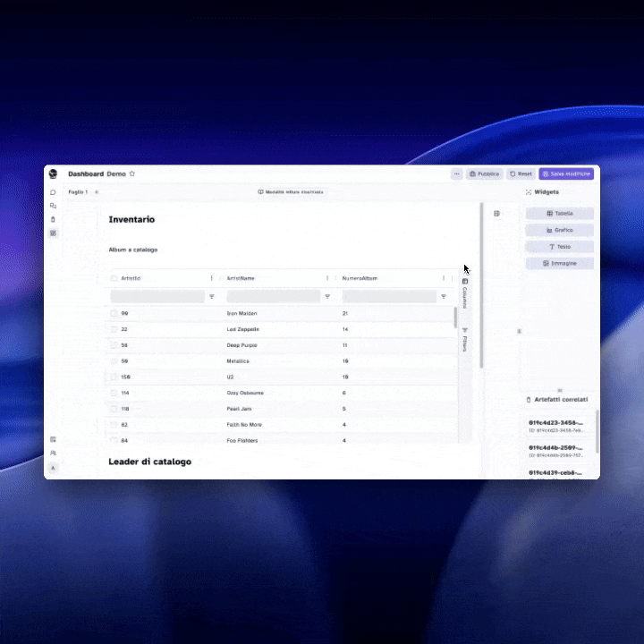The width and height of the screenshot is (644, 644).
Task: Open artifact 019c4d4b-2509 card
Action: (557, 451)
